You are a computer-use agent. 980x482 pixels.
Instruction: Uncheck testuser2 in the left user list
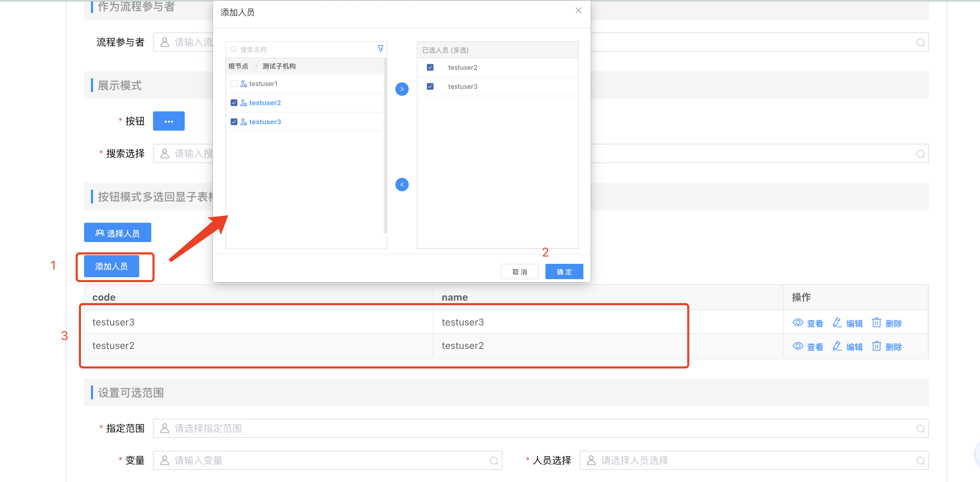[x=234, y=103]
